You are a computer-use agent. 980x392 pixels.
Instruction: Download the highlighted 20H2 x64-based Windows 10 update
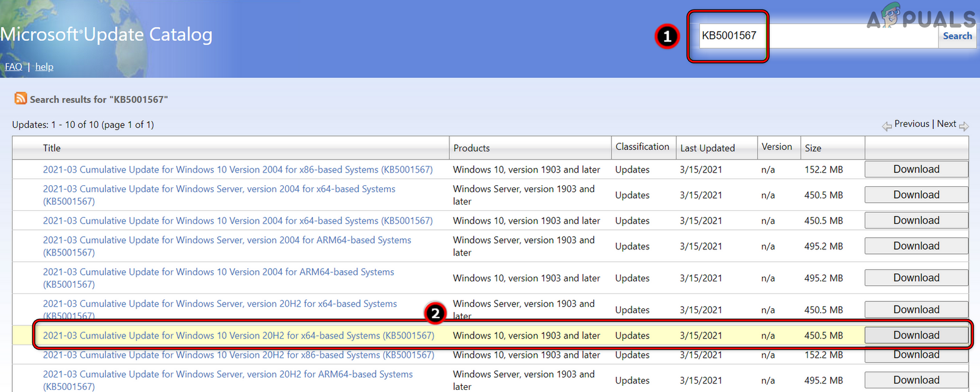coord(916,335)
